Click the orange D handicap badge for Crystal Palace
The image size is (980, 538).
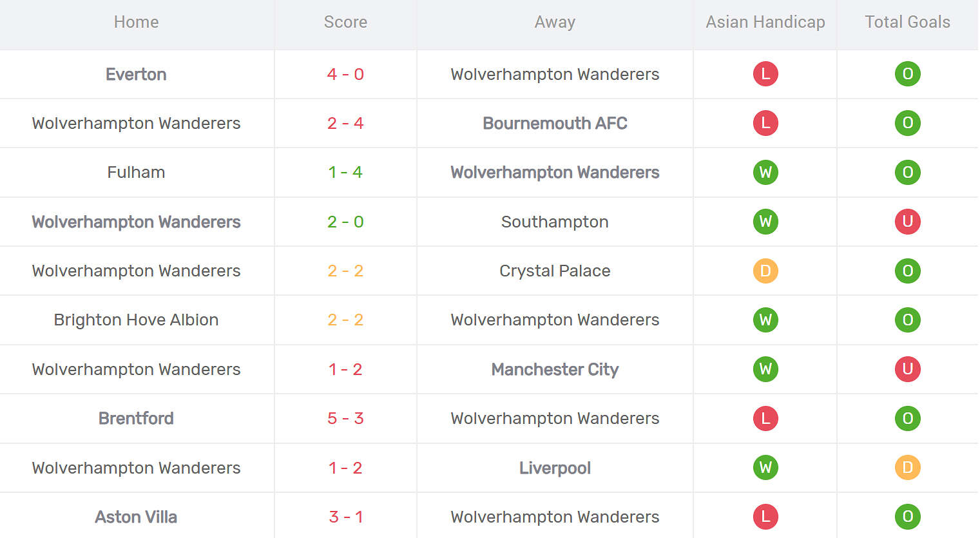pos(765,271)
